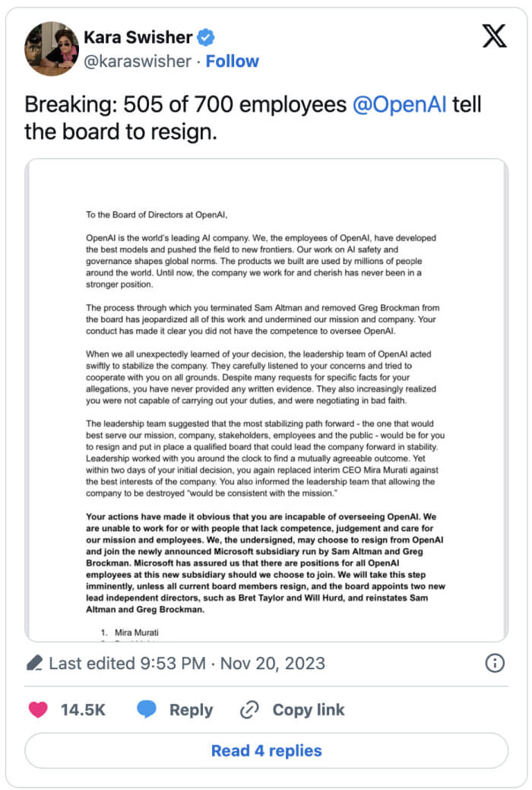
Task: Click the blue reply bubble icon
Action: click(x=147, y=710)
